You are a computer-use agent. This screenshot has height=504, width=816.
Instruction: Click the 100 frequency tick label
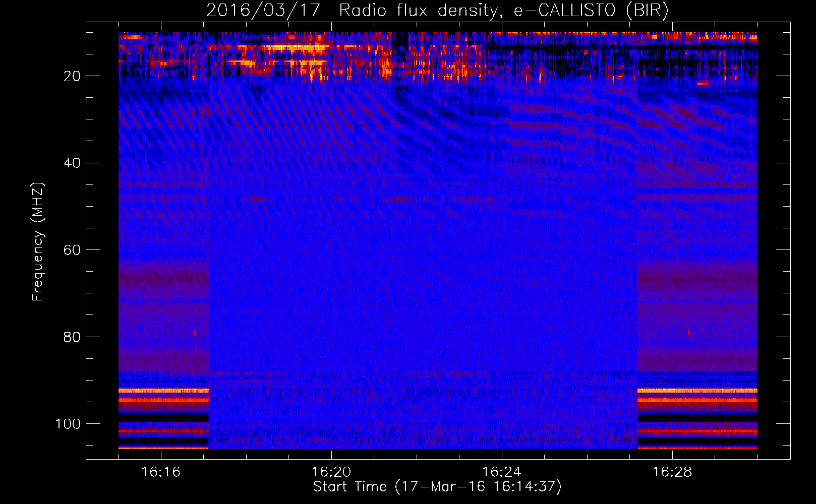tap(68, 424)
